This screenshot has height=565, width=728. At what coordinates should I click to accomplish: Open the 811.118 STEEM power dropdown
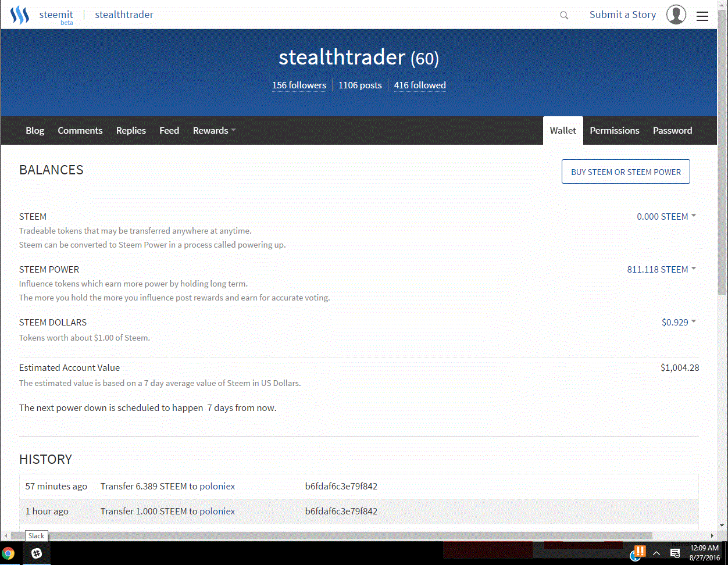[x=662, y=269]
